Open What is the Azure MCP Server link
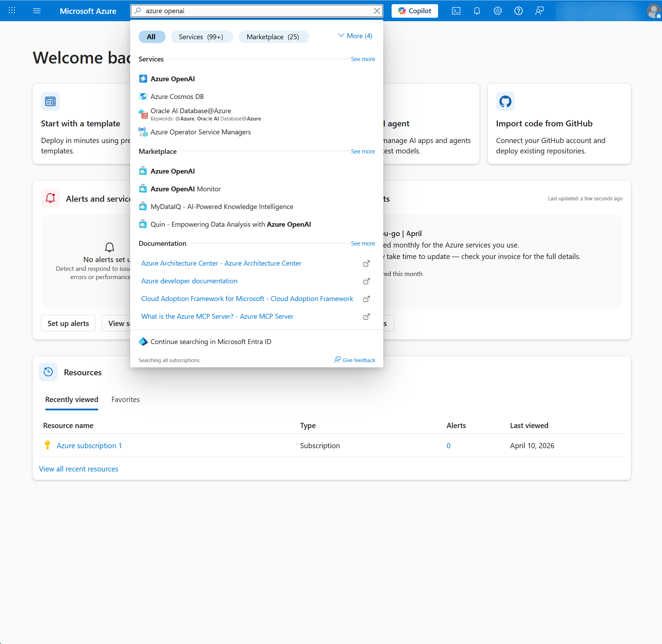This screenshot has width=662, height=644. tap(217, 316)
